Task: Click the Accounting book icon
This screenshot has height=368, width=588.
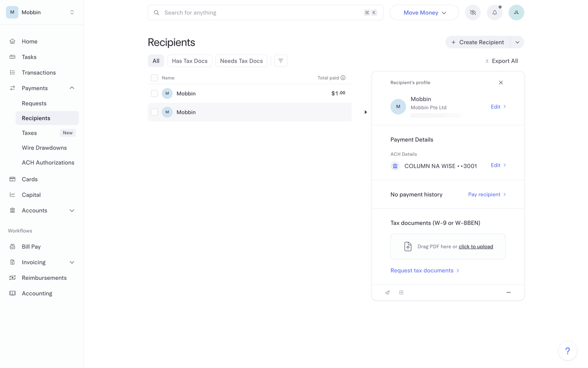Action: pyautogui.click(x=12, y=293)
